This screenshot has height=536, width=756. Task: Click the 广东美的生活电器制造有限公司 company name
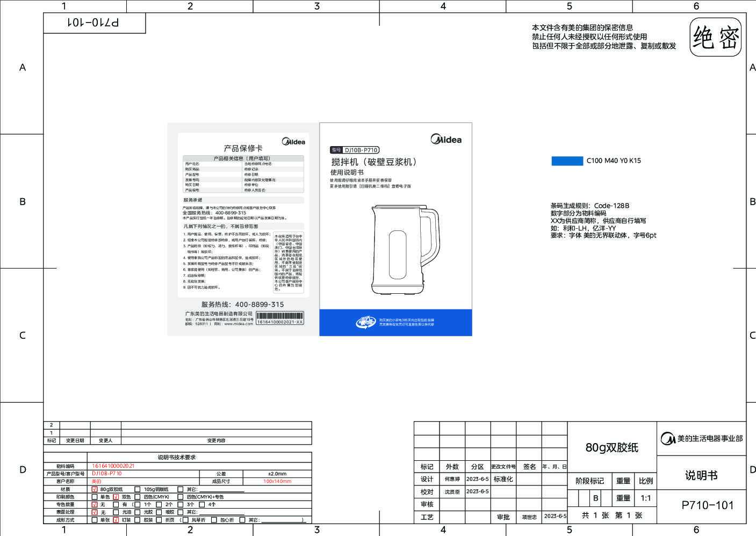tap(219, 314)
